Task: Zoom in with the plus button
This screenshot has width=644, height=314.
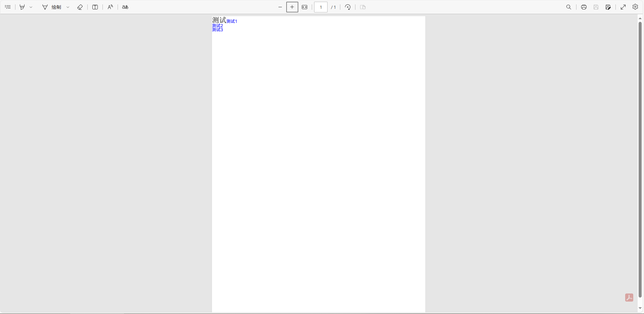Action: pos(292,7)
